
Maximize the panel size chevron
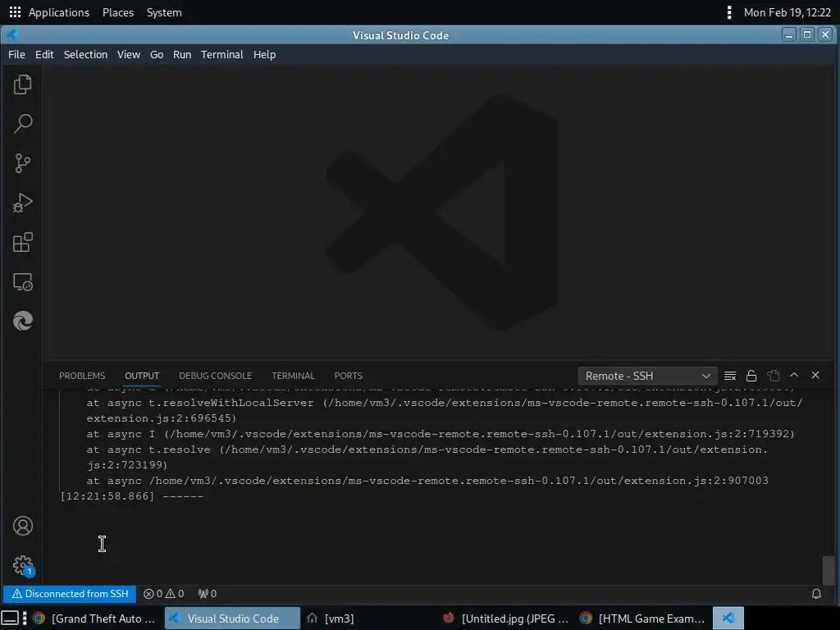point(794,375)
